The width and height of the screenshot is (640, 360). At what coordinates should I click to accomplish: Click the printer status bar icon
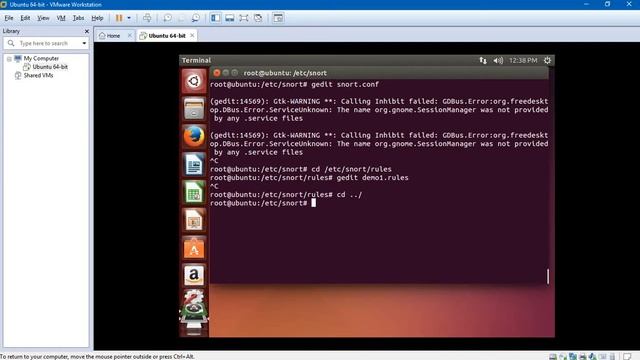(583, 356)
